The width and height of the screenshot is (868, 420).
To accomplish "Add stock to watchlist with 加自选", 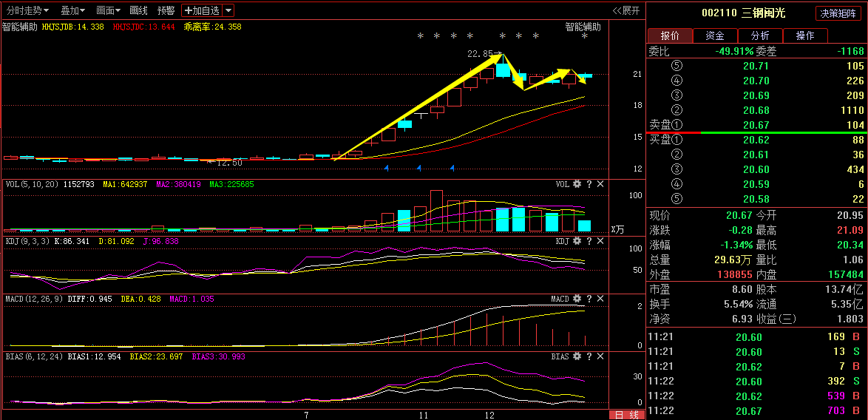I will [x=202, y=10].
